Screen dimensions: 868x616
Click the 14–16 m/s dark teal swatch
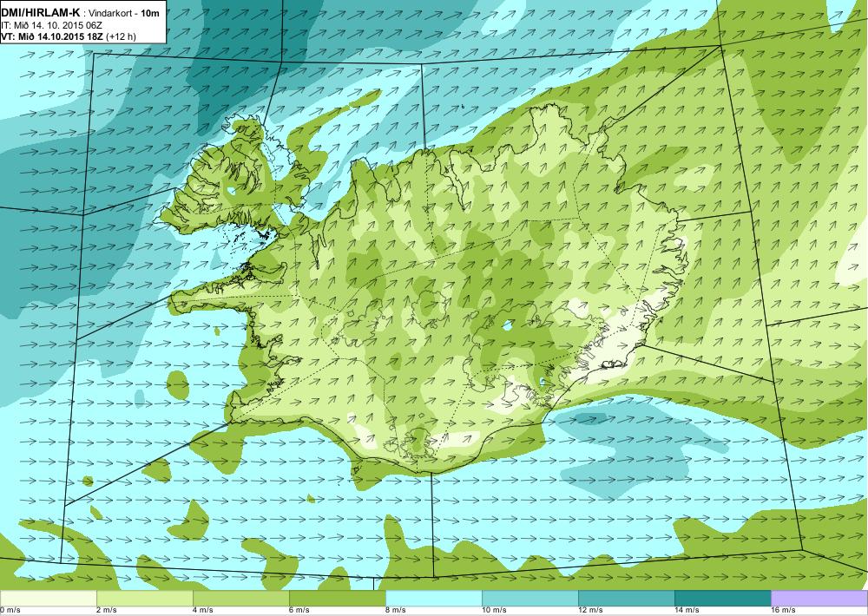click(722, 599)
